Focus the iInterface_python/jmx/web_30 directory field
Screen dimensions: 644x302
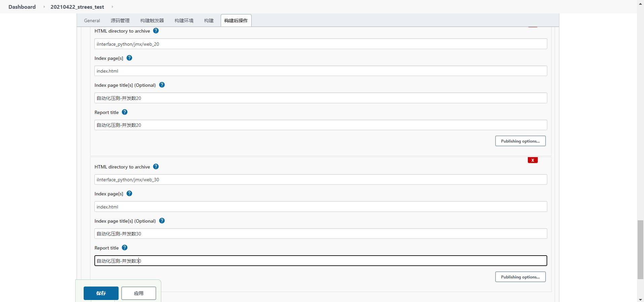tap(321, 180)
